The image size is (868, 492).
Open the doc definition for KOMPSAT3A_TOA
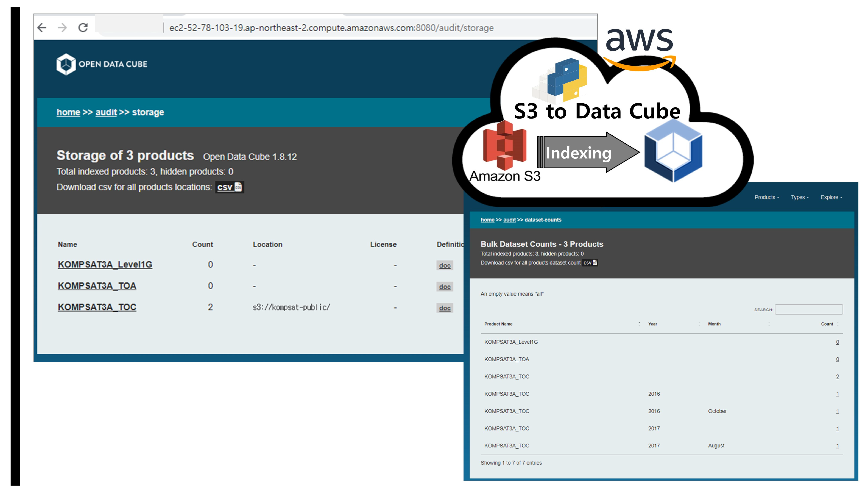tap(444, 287)
